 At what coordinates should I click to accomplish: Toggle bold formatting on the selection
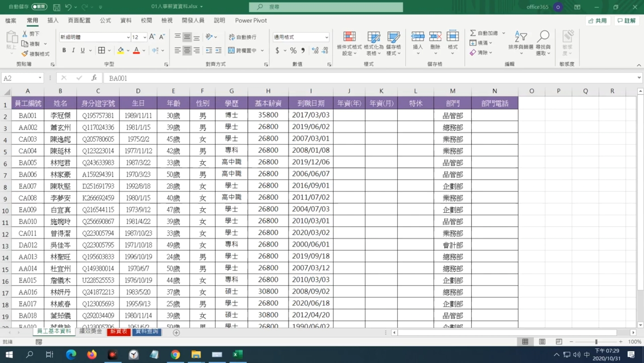click(x=63, y=51)
